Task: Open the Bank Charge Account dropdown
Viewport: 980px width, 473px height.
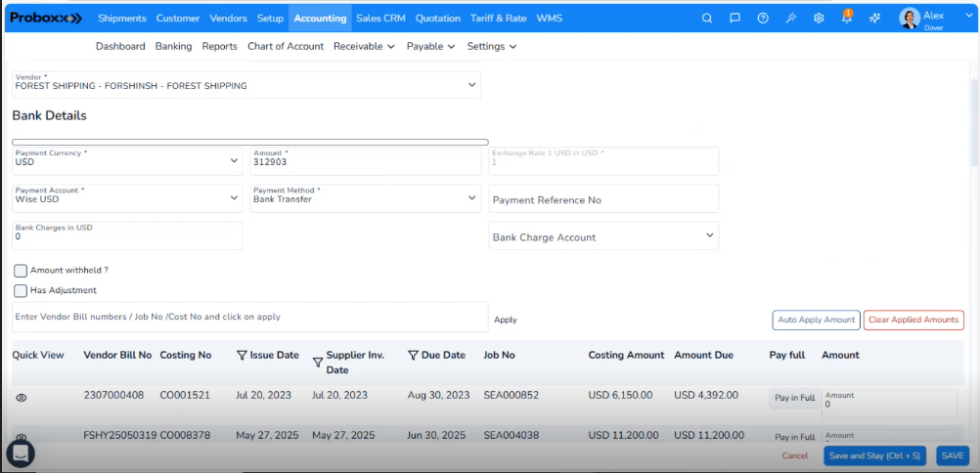Action: pyautogui.click(x=603, y=236)
